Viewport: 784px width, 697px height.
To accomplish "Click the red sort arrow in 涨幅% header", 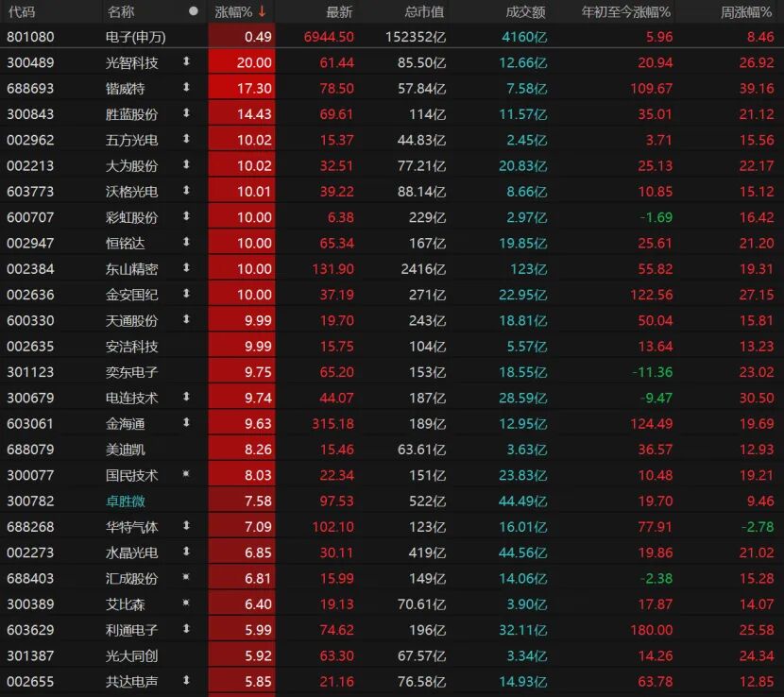I will tap(262, 11).
